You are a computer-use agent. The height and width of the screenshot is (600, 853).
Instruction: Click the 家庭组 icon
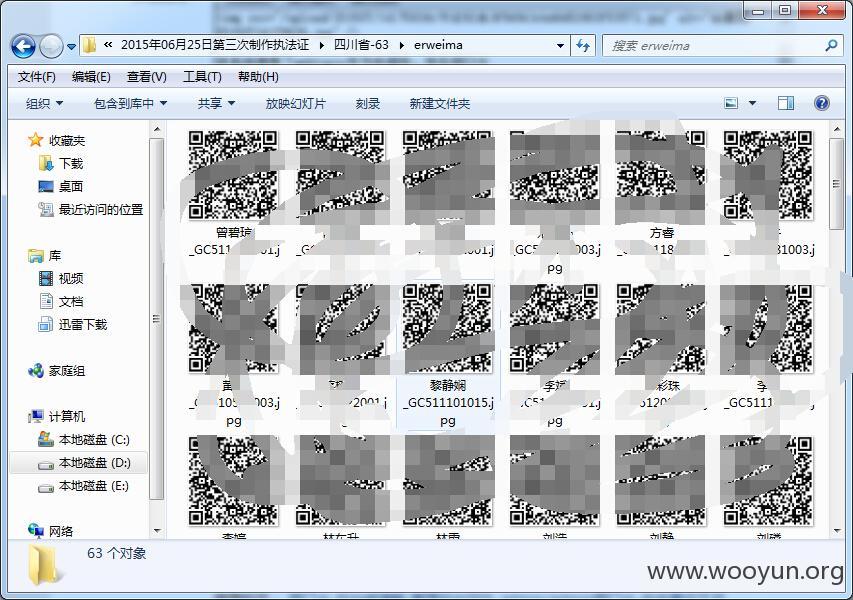pos(36,370)
